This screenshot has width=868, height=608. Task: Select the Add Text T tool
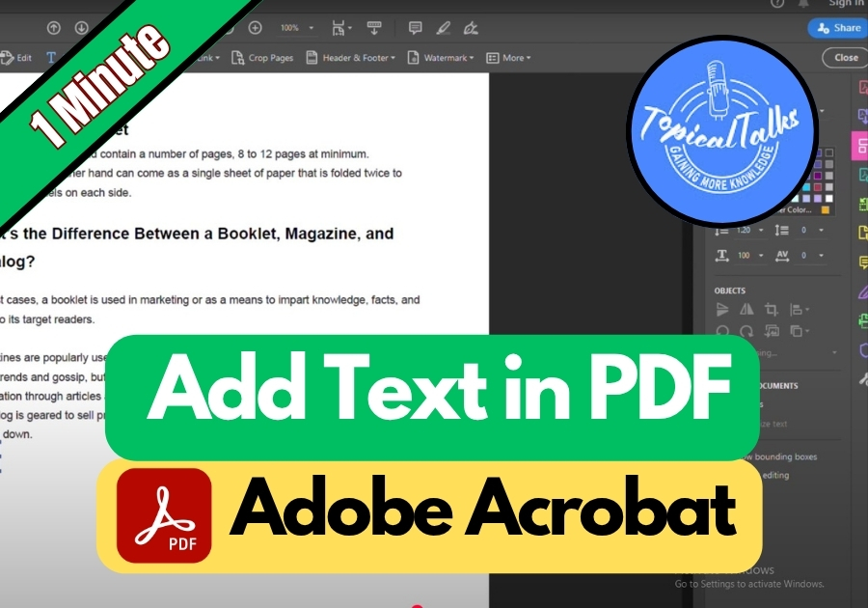pos(51,58)
